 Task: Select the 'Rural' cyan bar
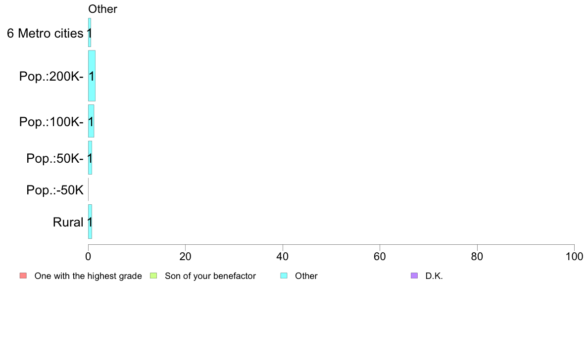[90, 222]
